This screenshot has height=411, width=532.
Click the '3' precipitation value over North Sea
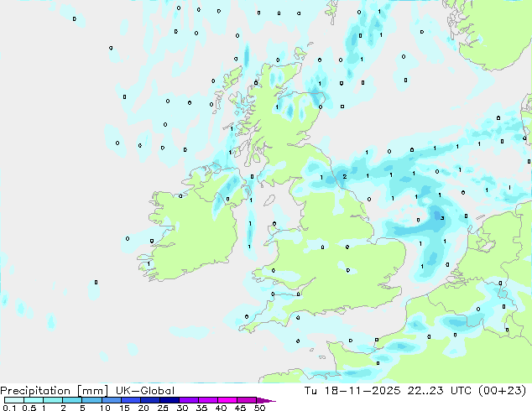pyautogui.click(x=442, y=218)
